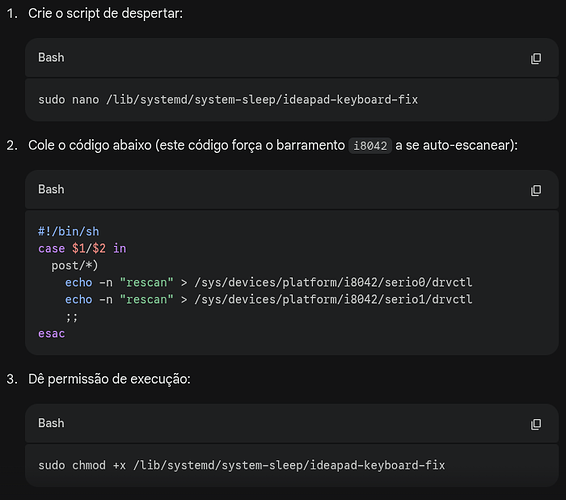Screen dimensions: 566x500
Task: Click the ';;' terminator line
Action: tap(71, 317)
